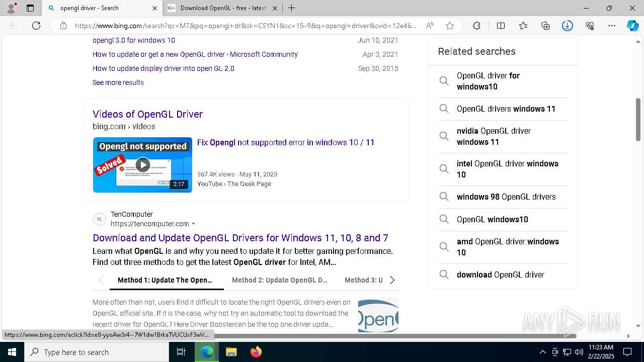The height and width of the screenshot is (362, 644).
Task: Click the address bar URL field
Action: 246,26
